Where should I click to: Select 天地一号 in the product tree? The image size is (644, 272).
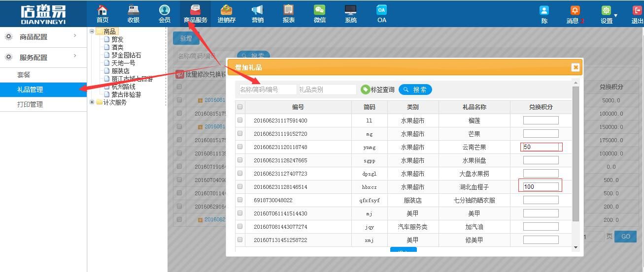pos(123,63)
